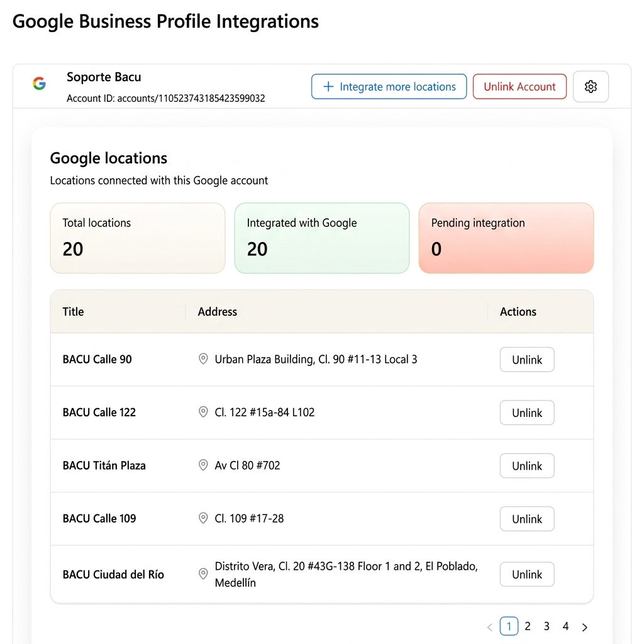Click address Av Cl 80 #702
Screen dimensions: 644x644
pos(247,465)
